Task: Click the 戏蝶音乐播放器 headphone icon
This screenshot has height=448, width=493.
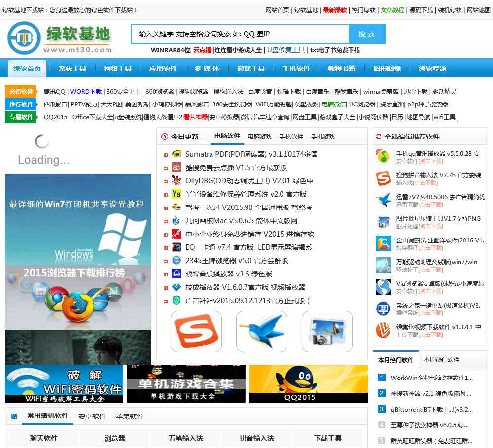Action: [x=176, y=274]
